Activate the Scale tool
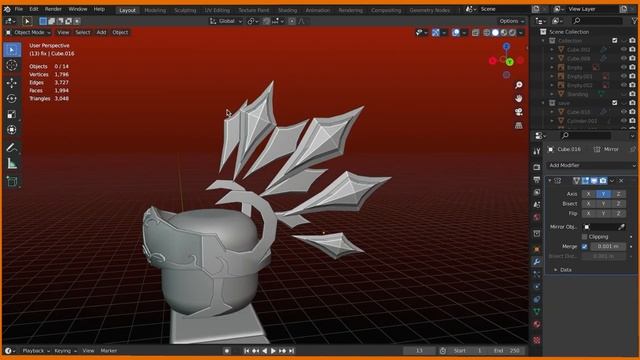 [12, 114]
